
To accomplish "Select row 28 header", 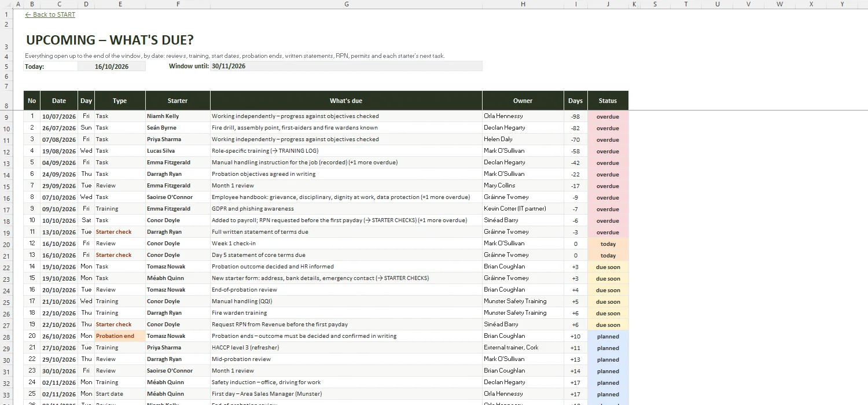I will tap(6, 336).
